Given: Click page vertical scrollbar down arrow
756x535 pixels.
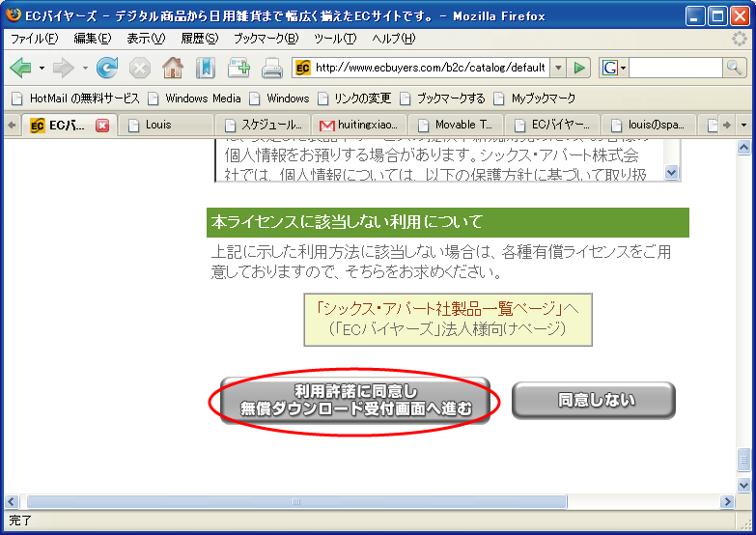Looking at the screenshot, I should click(743, 485).
